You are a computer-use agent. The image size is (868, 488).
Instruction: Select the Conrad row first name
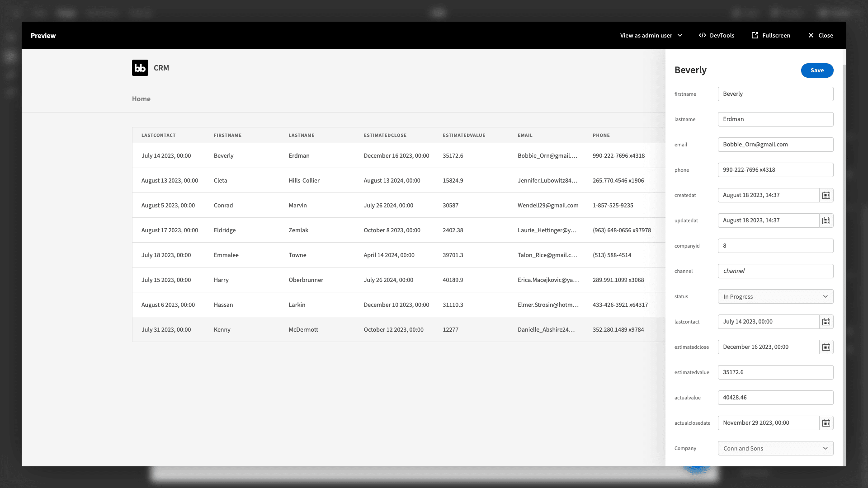pyautogui.click(x=223, y=205)
